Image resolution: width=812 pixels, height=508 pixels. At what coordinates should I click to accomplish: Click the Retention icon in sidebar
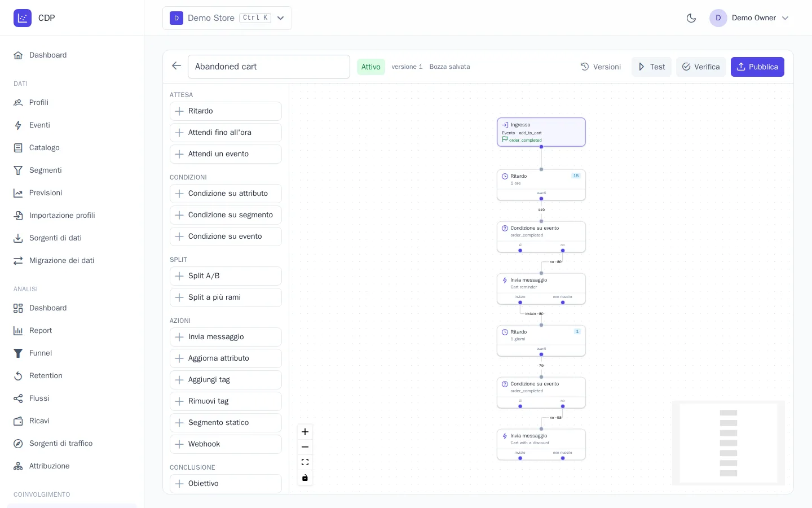coord(18,376)
